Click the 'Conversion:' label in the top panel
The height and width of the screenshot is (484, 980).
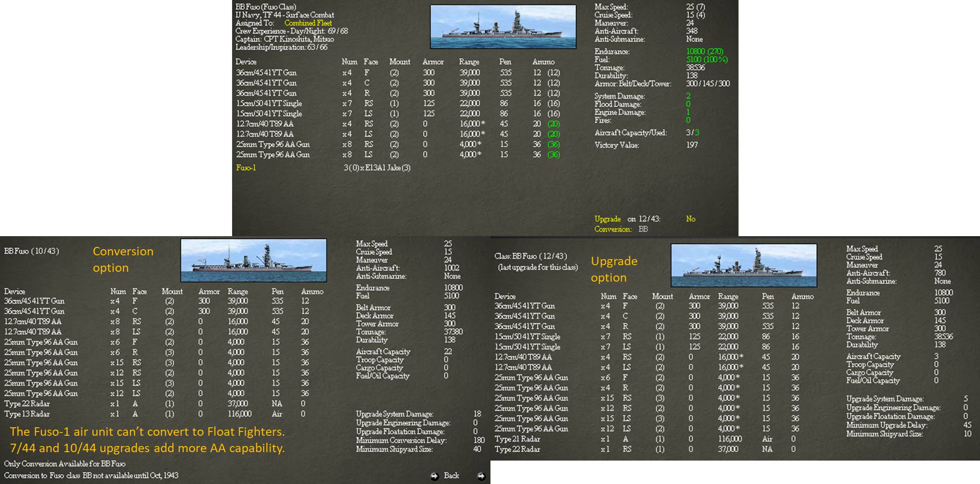pyautogui.click(x=613, y=229)
